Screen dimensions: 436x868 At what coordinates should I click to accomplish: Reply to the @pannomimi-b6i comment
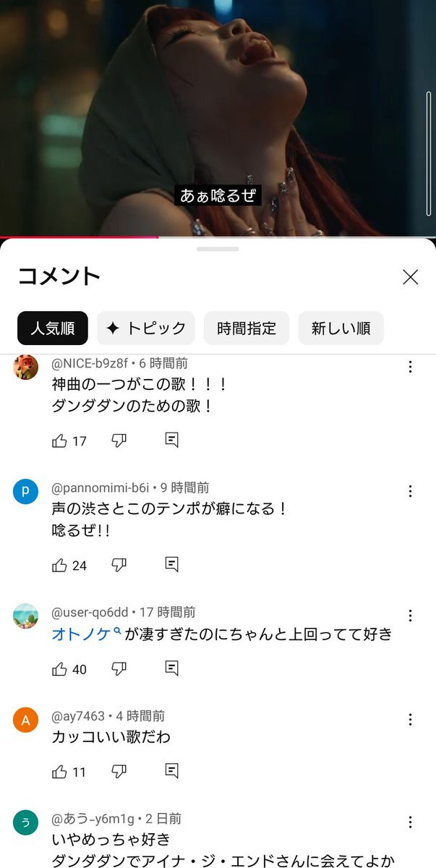171,564
